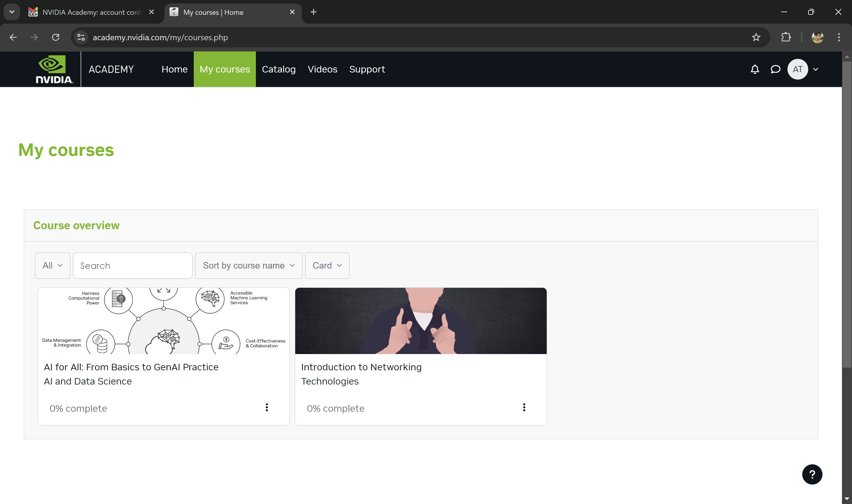
Task: Go to Home in the navigation bar
Action: coord(175,69)
